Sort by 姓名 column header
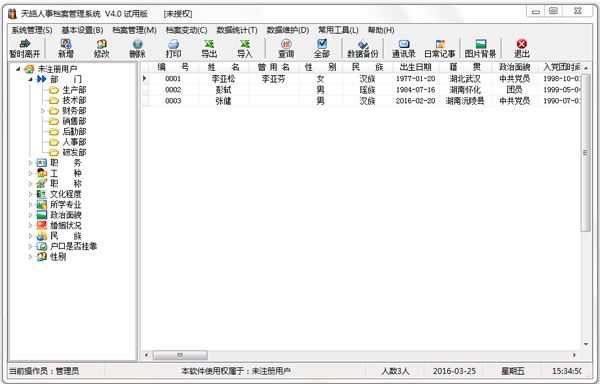Viewport: 600px width, 384px height. click(x=223, y=67)
